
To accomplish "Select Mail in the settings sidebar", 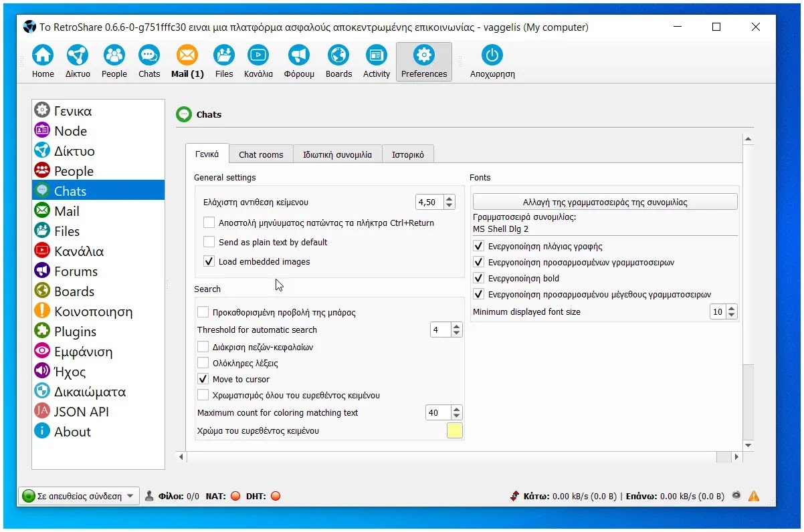I will [x=98, y=211].
